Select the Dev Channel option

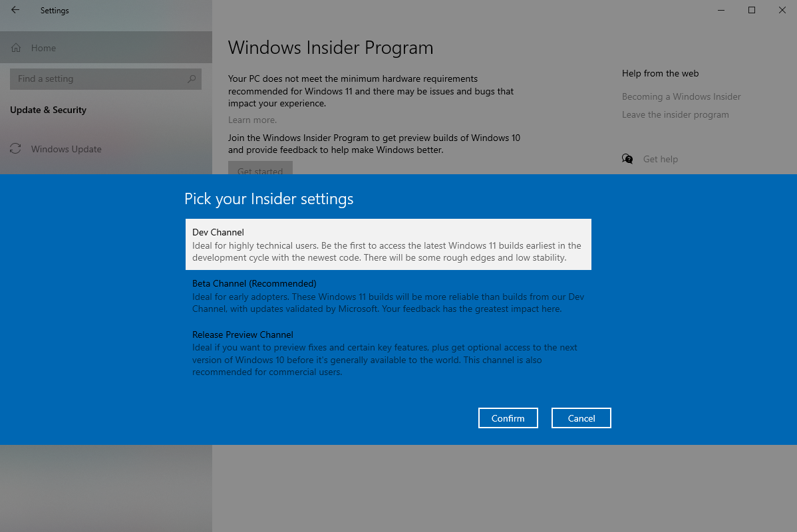[389, 245]
